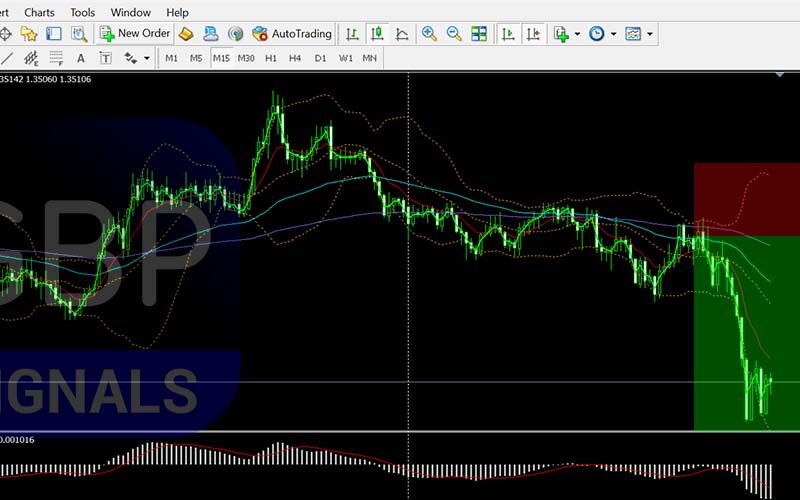Switch to H4 timeframe
800x500 pixels.
295,58
